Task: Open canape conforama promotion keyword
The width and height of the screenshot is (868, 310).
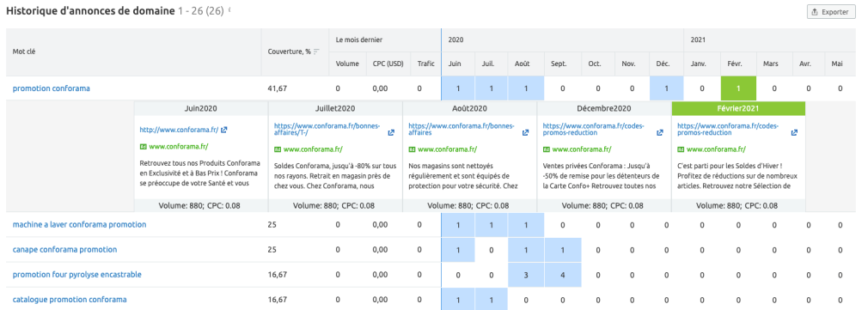Action: pyautogui.click(x=64, y=250)
